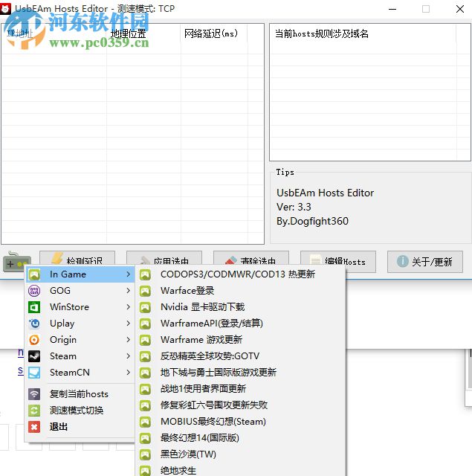
Task: Click the icon beside Nvidia 显卡驱动下载
Action: click(x=145, y=307)
